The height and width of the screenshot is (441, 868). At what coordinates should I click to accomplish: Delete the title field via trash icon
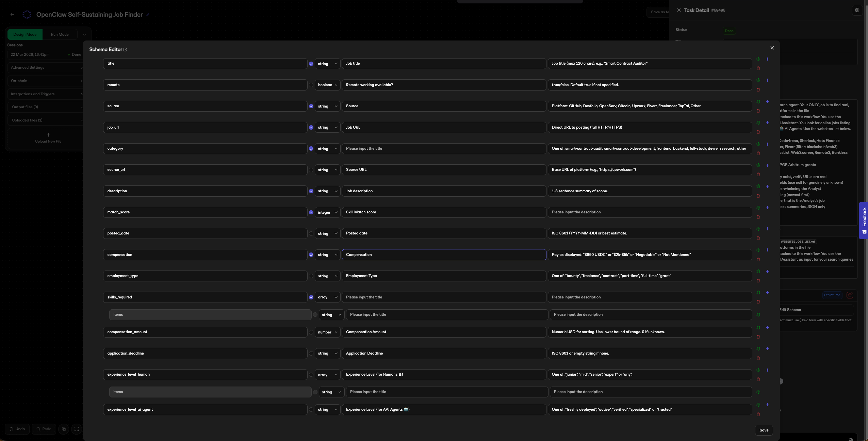click(x=758, y=68)
